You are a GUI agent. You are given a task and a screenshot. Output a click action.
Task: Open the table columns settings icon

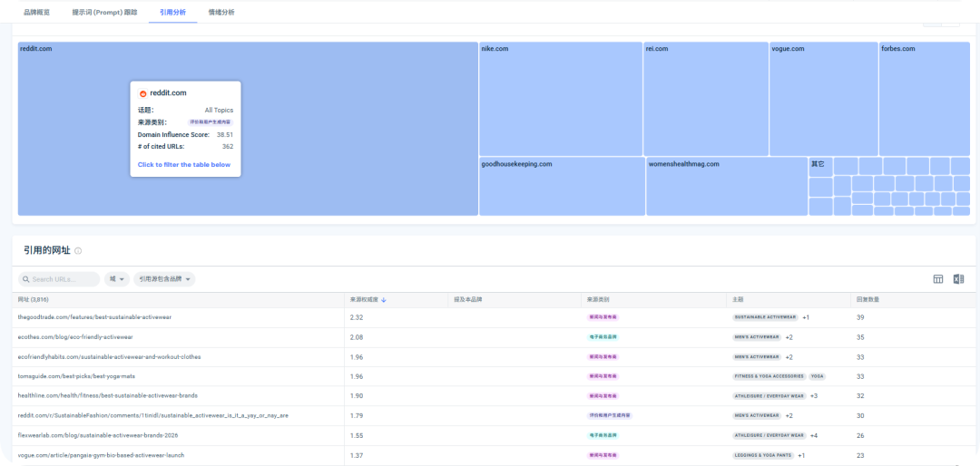(x=938, y=279)
